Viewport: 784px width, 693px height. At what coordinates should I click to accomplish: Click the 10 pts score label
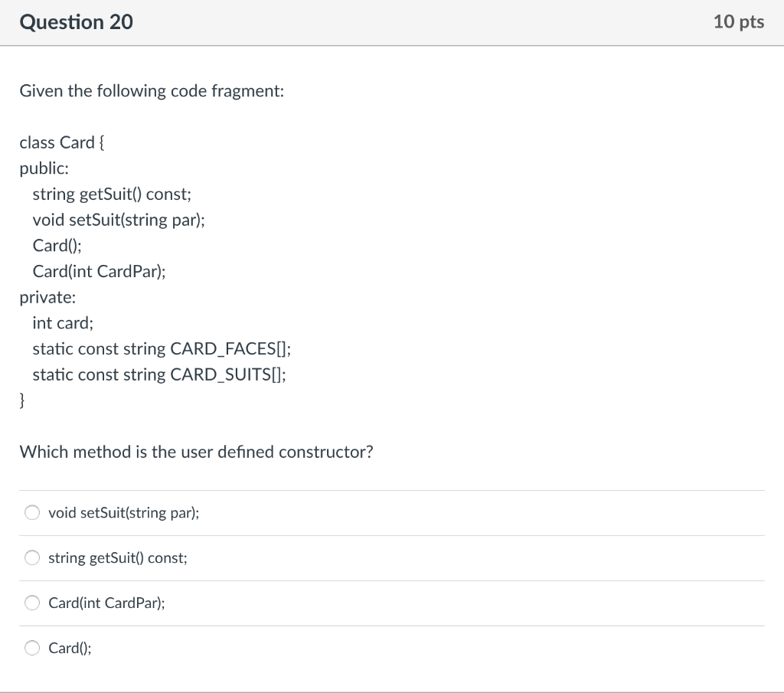[739, 21]
